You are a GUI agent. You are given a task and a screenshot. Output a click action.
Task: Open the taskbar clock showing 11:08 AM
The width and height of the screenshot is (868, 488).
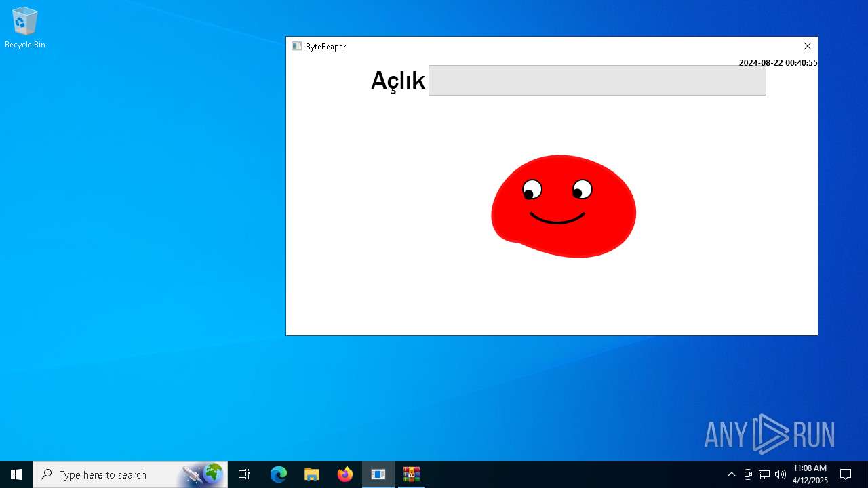(x=810, y=474)
